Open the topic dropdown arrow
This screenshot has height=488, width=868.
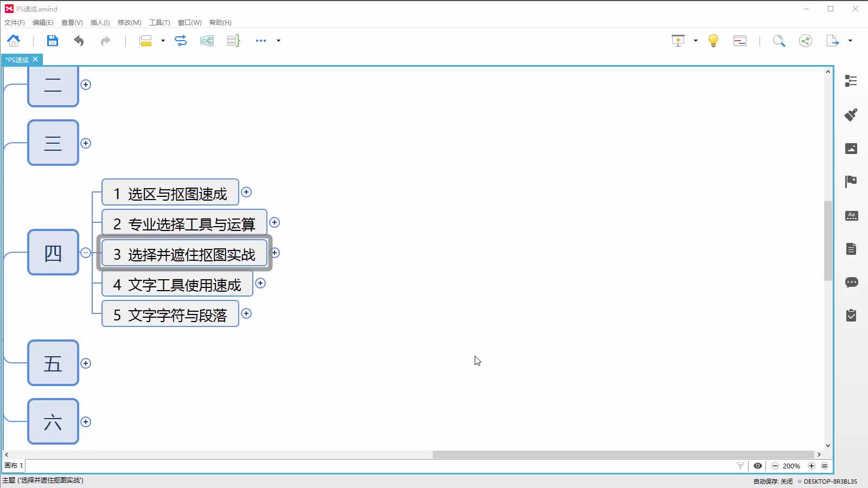163,41
